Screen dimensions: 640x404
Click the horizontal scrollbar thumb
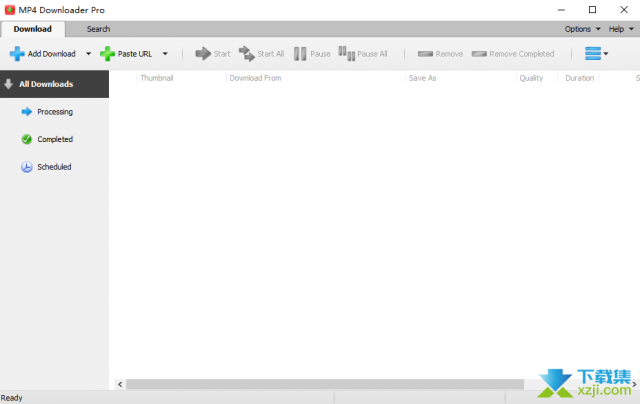click(x=325, y=384)
